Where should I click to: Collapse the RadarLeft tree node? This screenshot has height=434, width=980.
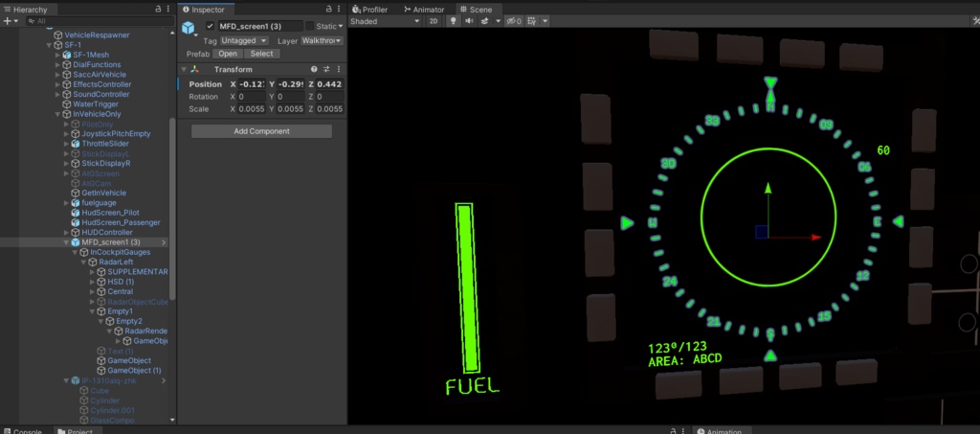coord(84,262)
